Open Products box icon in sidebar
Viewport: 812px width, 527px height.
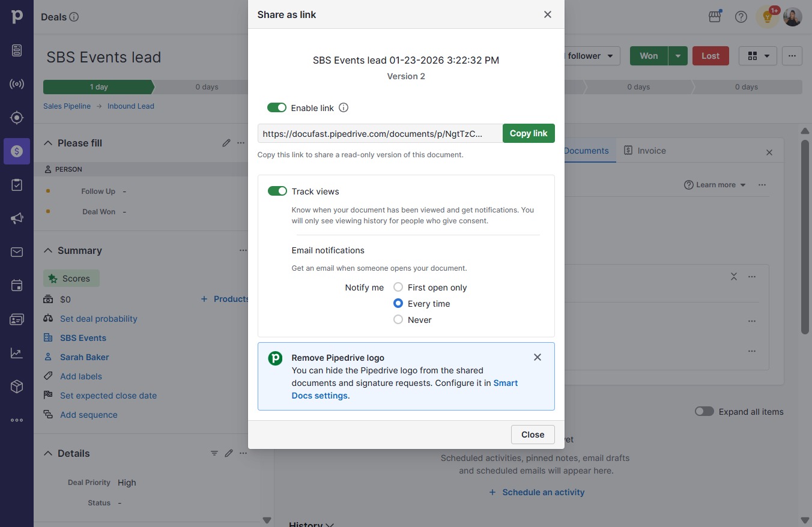tap(17, 387)
